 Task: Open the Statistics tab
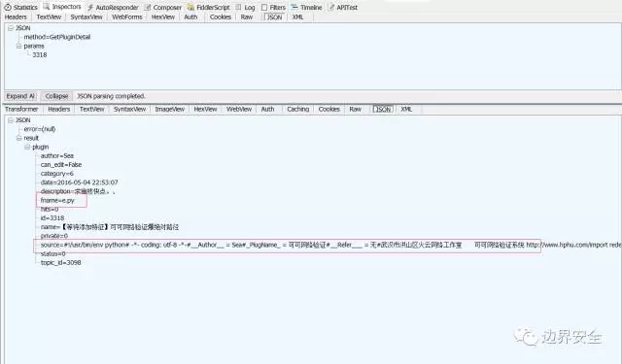click(x=20, y=8)
